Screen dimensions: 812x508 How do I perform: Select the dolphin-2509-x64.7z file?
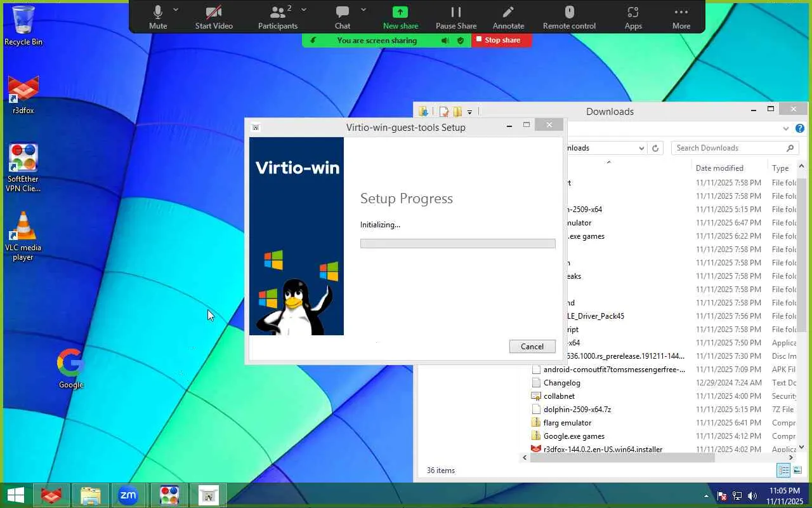(x=577, y=410)
